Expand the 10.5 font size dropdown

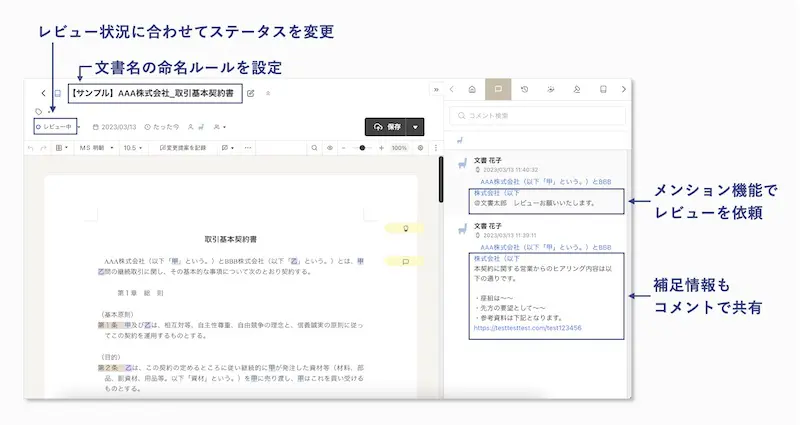[133, 148]
